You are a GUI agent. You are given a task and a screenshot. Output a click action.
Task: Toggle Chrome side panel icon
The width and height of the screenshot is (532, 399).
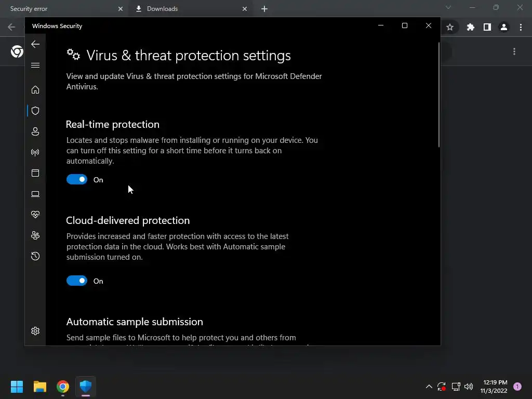[x=487, y=27]
